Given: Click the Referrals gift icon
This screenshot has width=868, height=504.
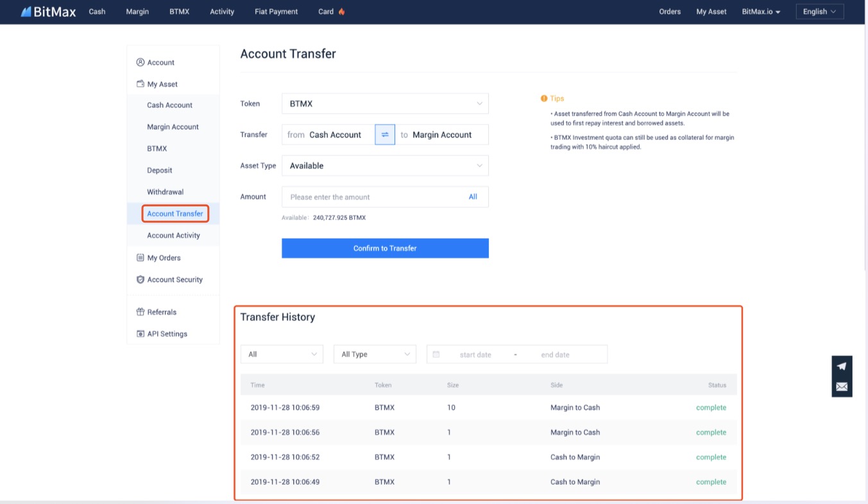Looking at the screenshot, I should click(140, 312).
